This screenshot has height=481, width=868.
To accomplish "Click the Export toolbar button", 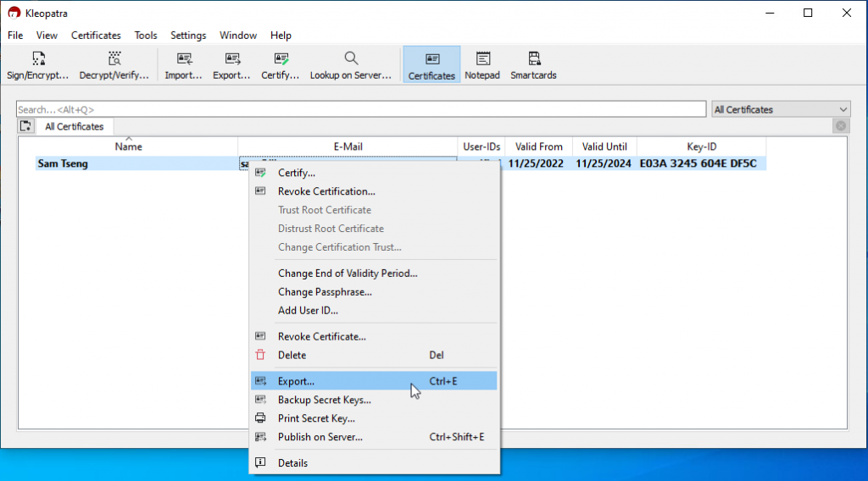I will 231,65.
